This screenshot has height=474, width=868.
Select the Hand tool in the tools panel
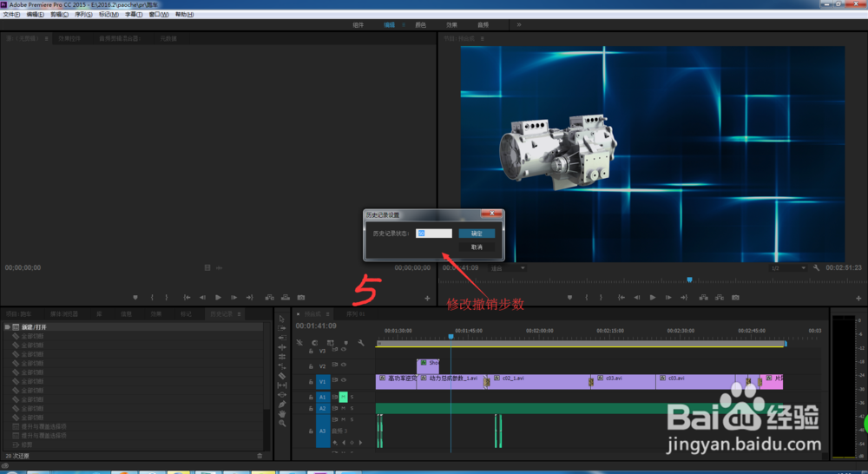(x=282, y=413)
